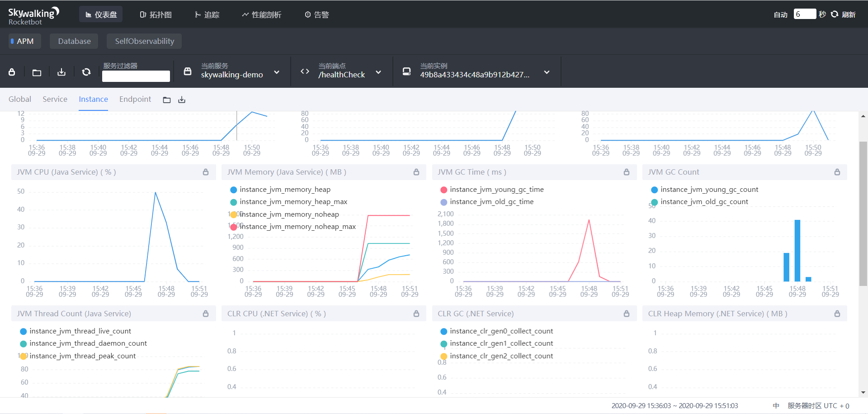Toggle instance_clr_gen2_collect_count legend series
The image size is (868, 414).
(496, 356)
